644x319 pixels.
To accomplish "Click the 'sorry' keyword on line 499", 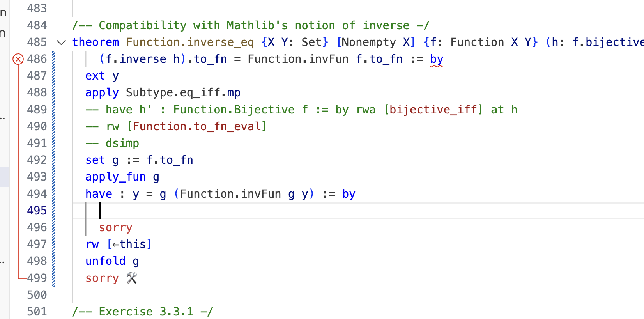I will pyautogui.click(x=102, y=278).
